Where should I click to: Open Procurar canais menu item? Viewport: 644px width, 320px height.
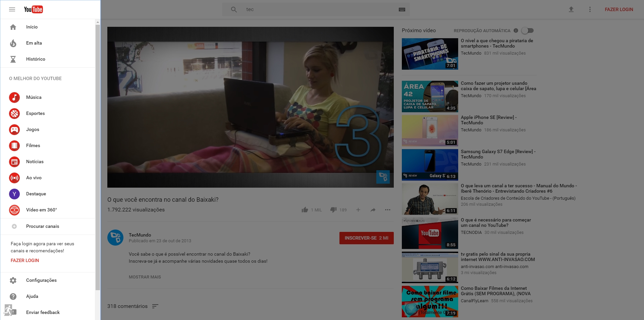click(x=48, y=227)
